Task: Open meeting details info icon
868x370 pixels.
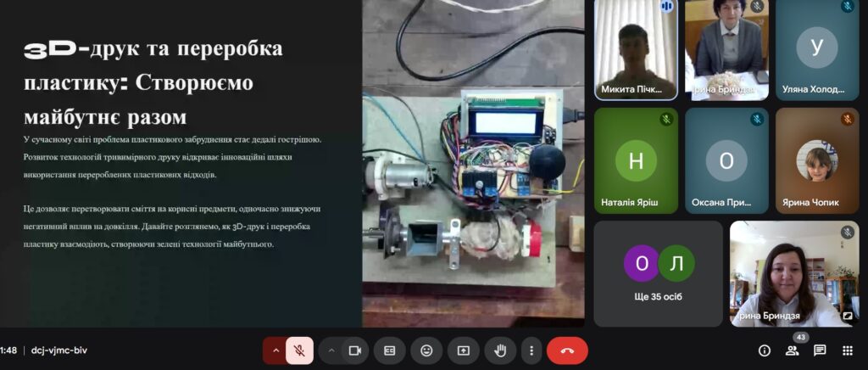Action: 764,350
